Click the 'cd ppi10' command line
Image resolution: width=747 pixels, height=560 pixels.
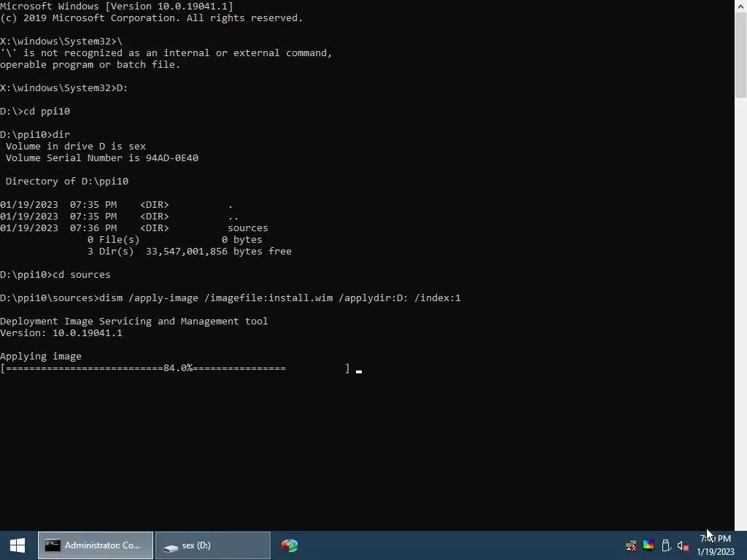pyautogui.click(x=35, y=111)
